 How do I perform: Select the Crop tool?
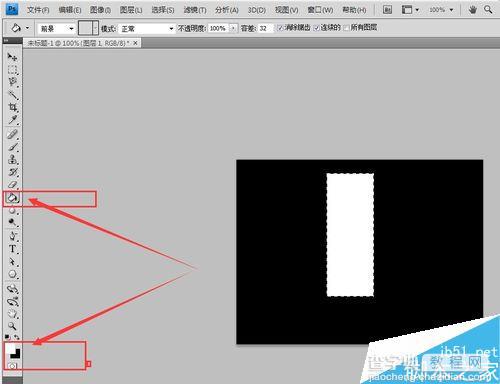tap(12, 107)
